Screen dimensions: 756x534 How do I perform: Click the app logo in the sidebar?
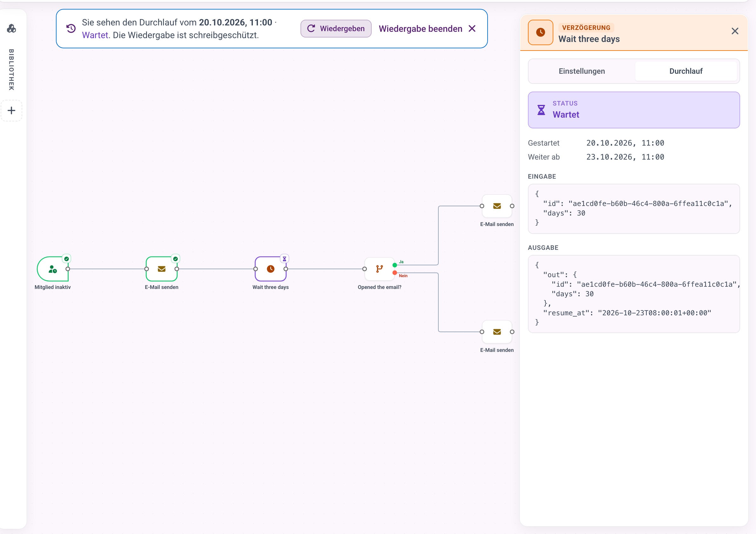pyautogui.click(x=11, y=28)
